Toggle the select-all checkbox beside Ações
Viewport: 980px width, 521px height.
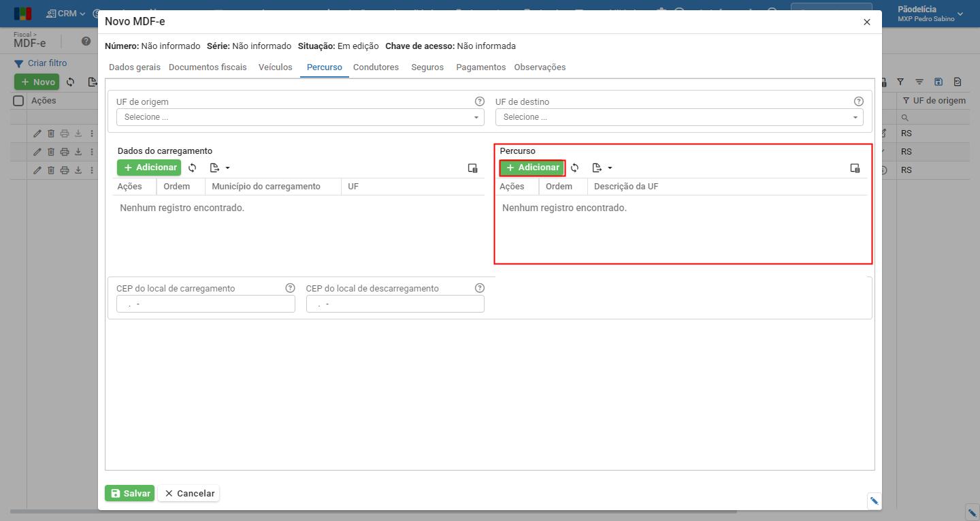click(19, 101)
